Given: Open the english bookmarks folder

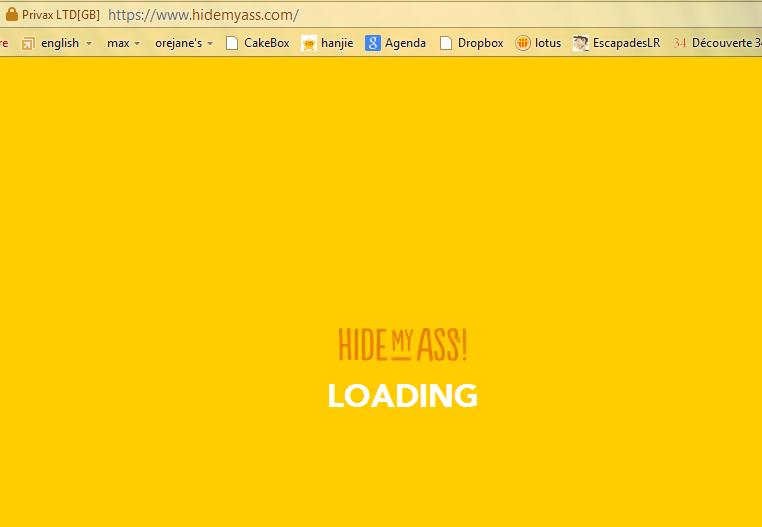Looking at the screenshot, I should 57,43.
